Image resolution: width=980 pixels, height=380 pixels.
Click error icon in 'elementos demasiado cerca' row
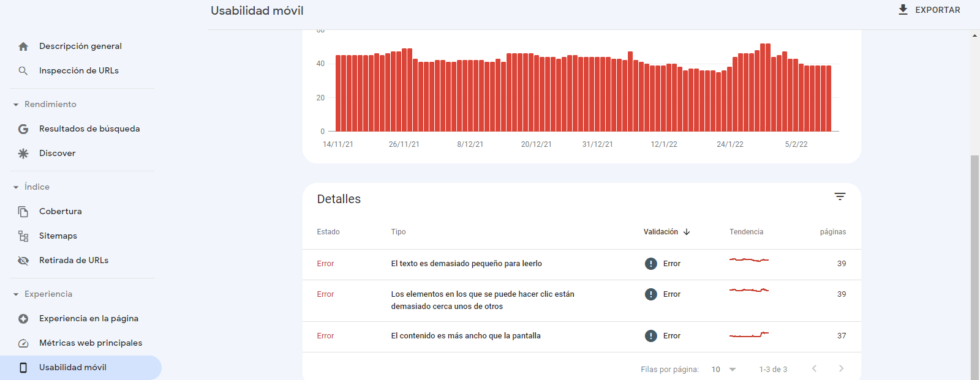(x=651, y=294)
